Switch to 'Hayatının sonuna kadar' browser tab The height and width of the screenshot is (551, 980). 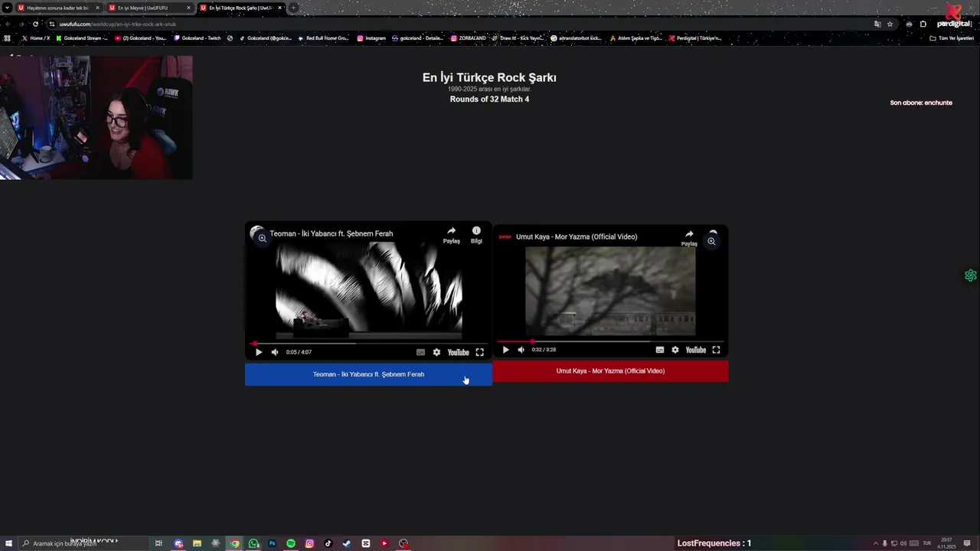(x=58, y=8)
